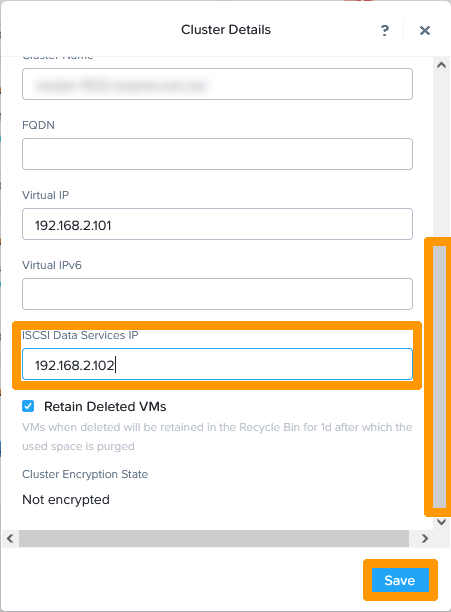
Task: Click the vertical scrollbar thumb
Action: (x=440, y=377)
